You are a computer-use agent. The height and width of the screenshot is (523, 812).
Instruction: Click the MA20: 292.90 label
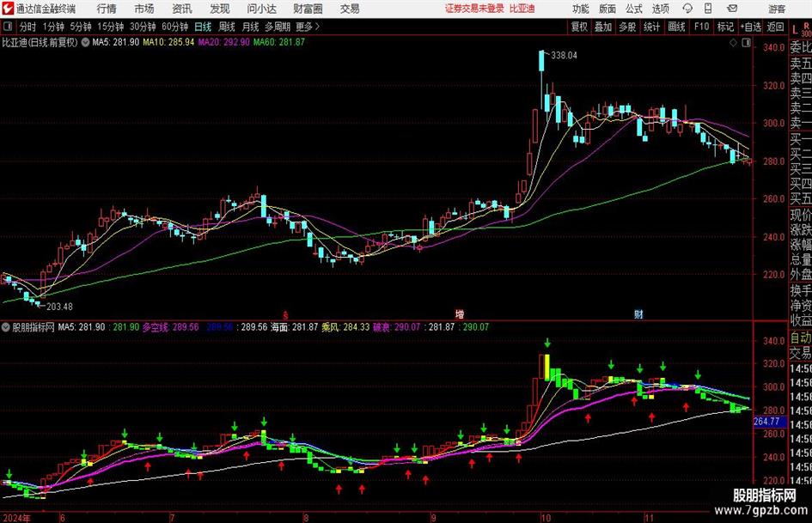tap(223, 42)
